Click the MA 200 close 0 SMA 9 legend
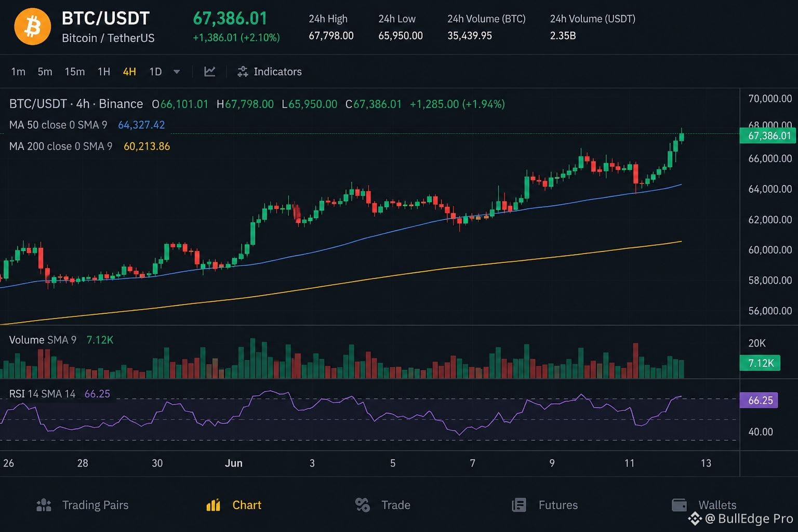Screen dimensions: 798x532 (61, 147)
